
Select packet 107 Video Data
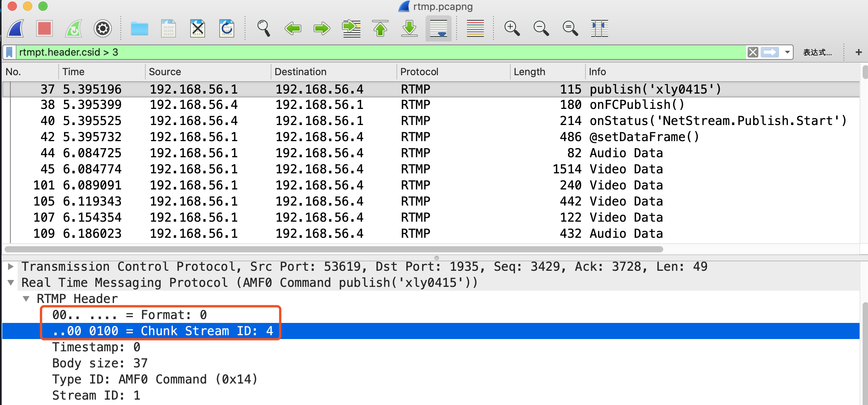tap(431, 217)
